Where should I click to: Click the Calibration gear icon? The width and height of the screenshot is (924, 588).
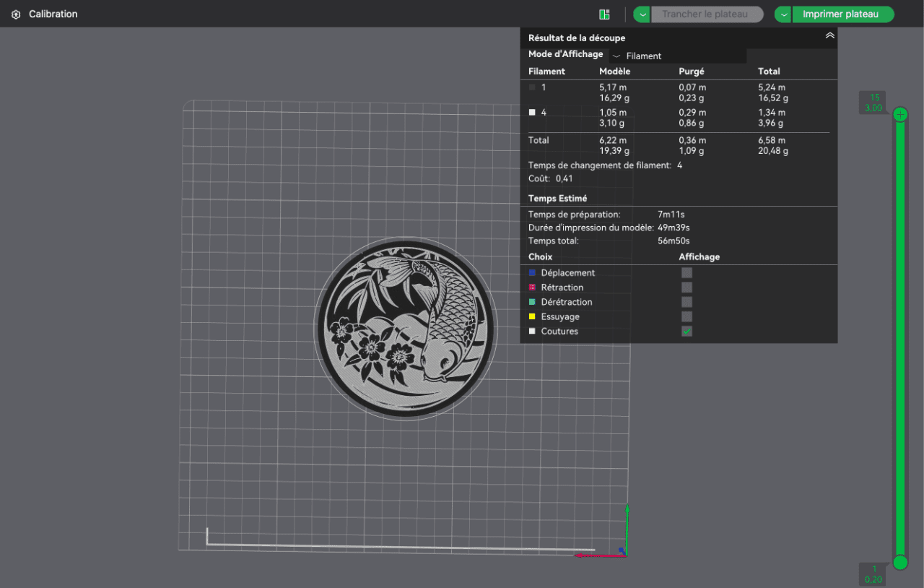tap(16, 14)
